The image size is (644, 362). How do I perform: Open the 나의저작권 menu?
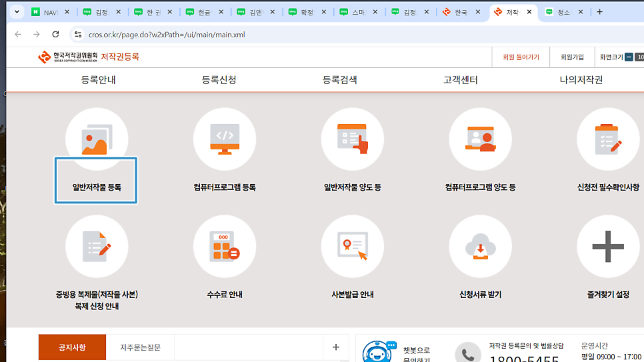click(x=581, y=80)
